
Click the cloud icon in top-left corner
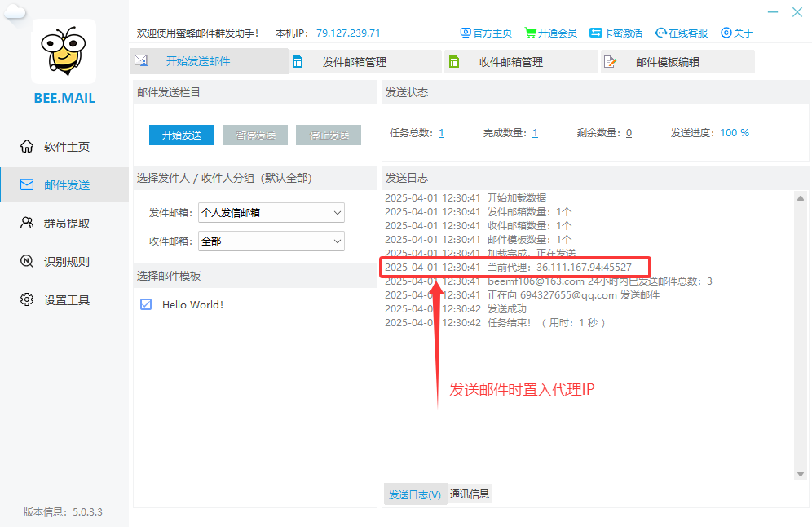(x=15, y=11)
